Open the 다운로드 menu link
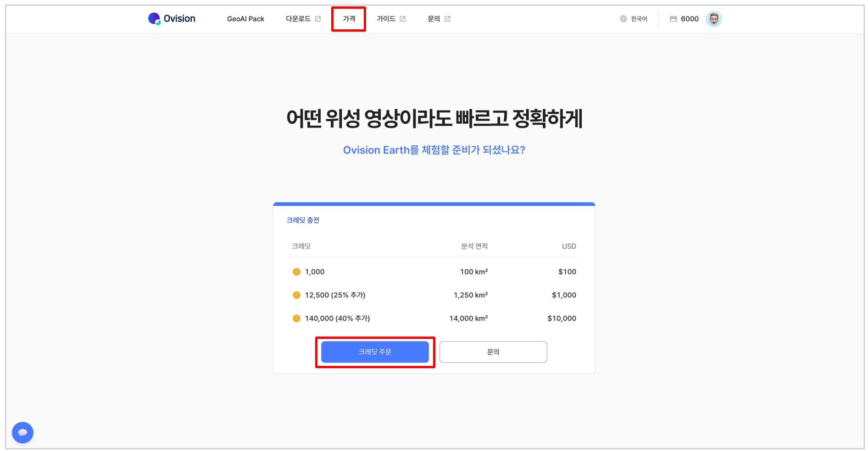 point(298,19)
